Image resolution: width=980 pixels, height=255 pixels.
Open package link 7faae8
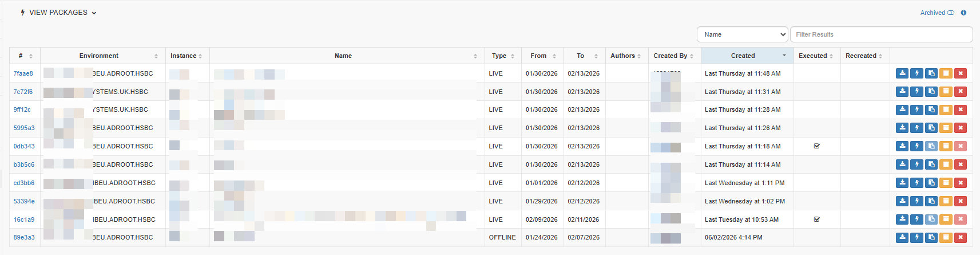pyautogui.click(x=23, y=73)
